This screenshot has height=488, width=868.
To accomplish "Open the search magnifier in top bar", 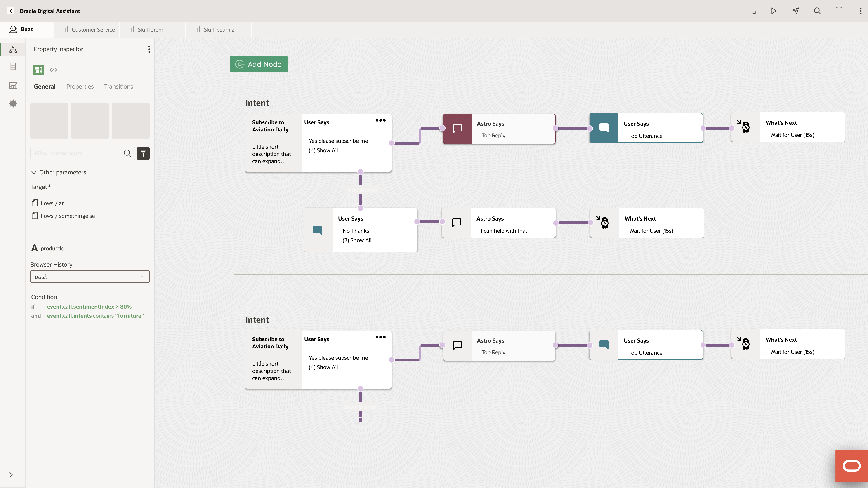I will 817,11.
